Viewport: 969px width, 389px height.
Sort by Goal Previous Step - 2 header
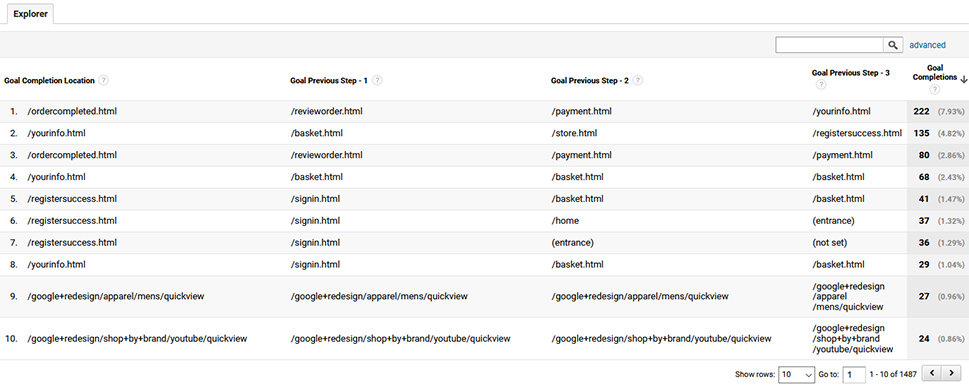pos(590,80)
